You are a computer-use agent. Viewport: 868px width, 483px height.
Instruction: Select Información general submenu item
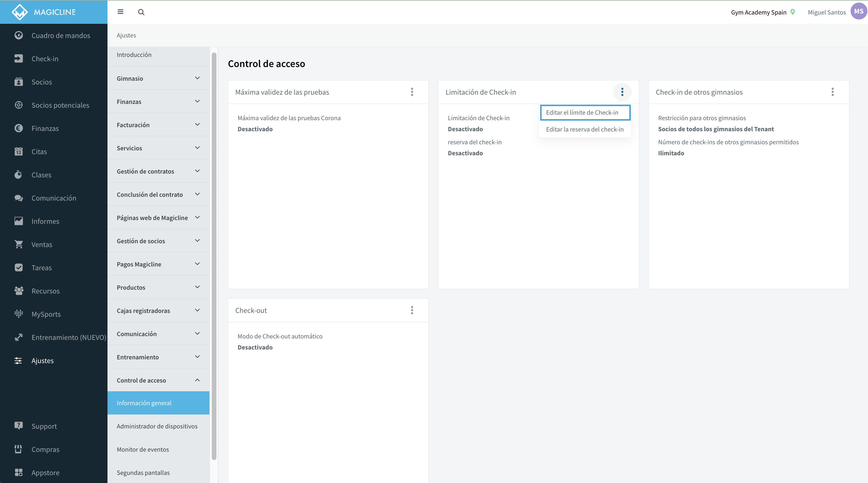158,403
